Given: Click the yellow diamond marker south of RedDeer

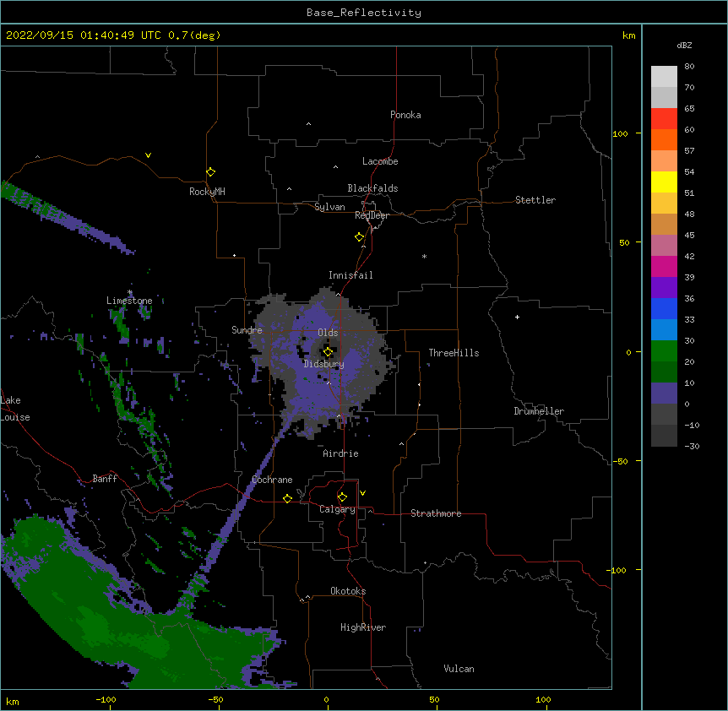Looking at the screenshot, I should [x=360, y=237].
